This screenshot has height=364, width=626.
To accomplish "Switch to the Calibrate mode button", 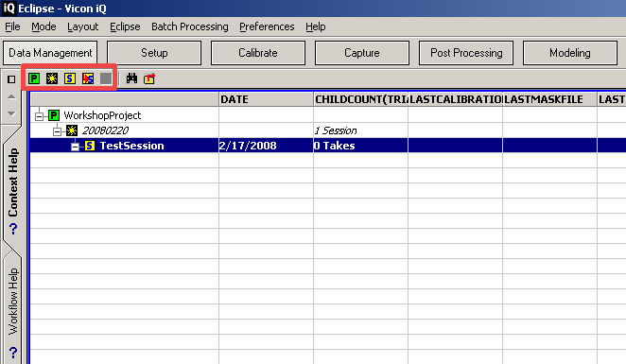I will click(x=258, y=53).
